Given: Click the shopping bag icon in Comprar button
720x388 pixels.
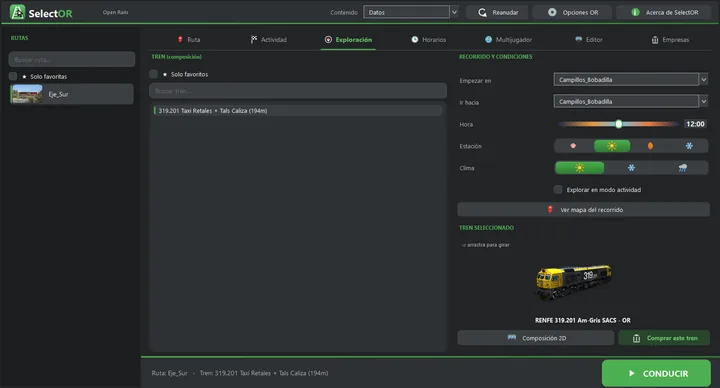Looking at the screenshot, I should [636, 338].
